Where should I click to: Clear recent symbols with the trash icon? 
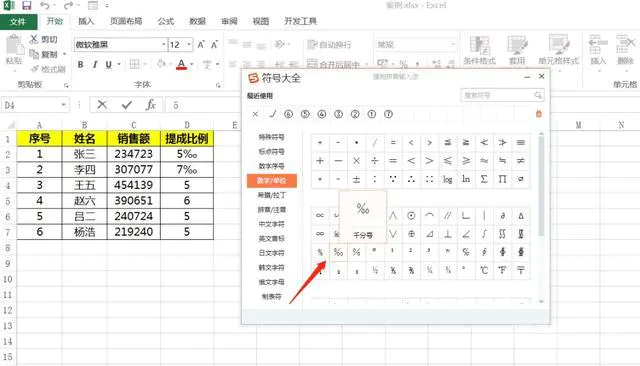point(538,114)
